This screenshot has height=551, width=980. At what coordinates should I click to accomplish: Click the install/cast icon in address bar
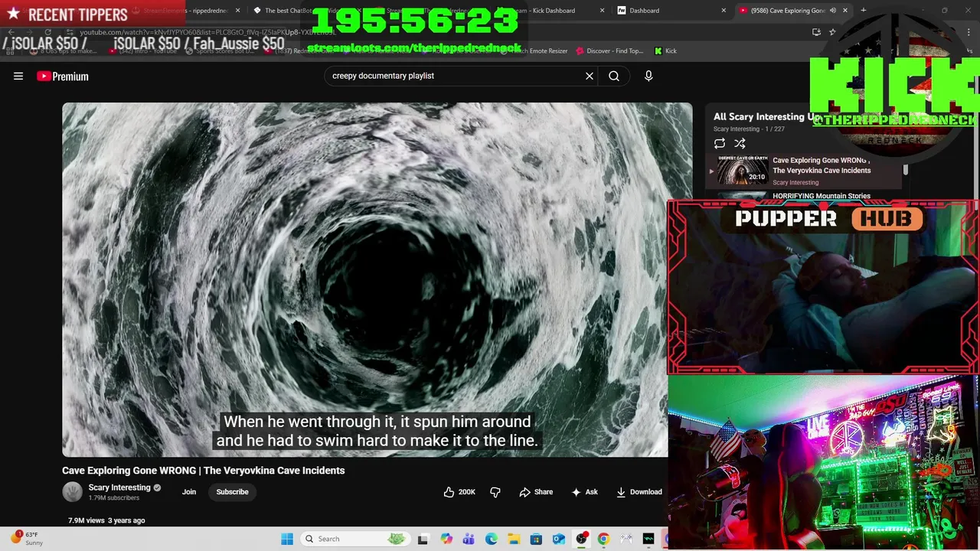[816, 32]
